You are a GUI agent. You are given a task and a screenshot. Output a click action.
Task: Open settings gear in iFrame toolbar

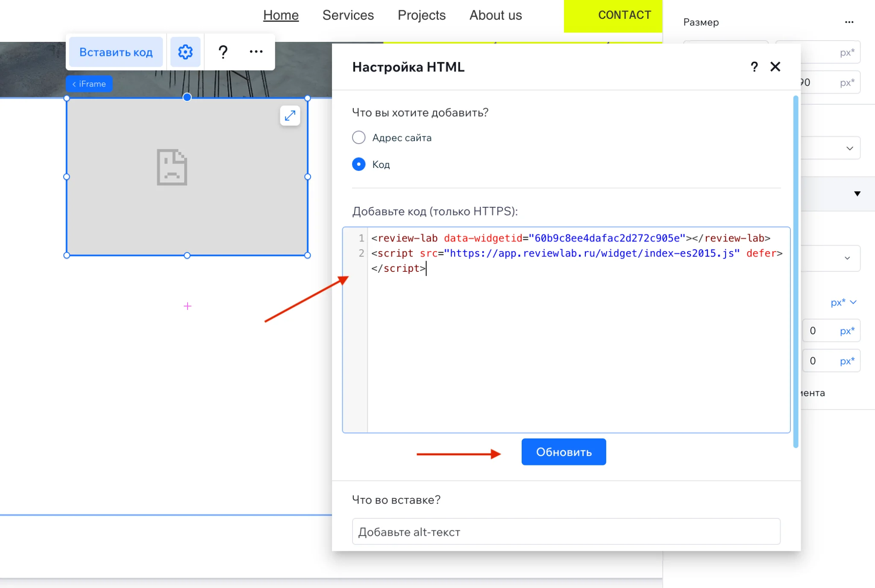pyautogui.click(x=185, y=52)
